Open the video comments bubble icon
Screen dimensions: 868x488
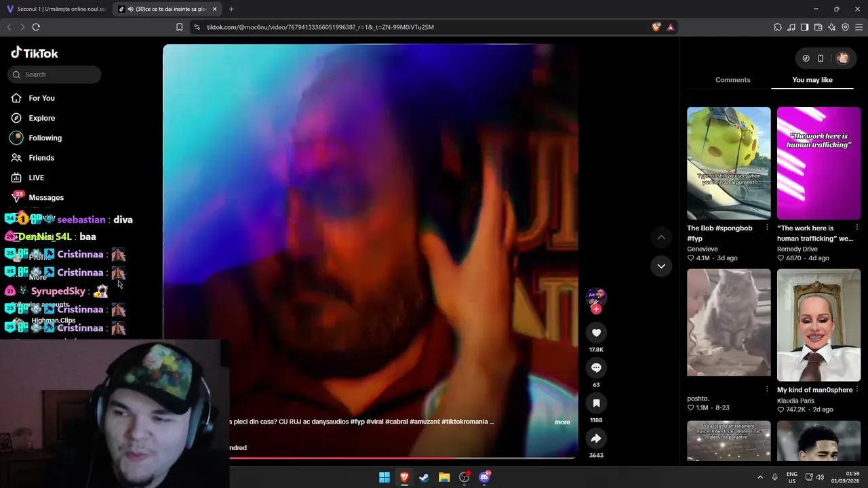[x=596, y=368]
